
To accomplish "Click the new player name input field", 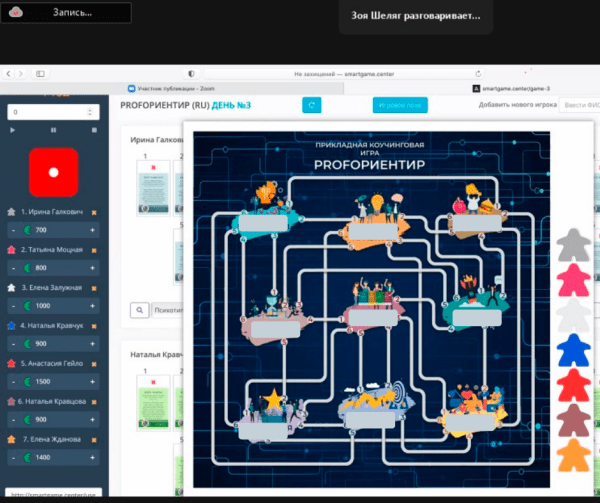I will [580, 105].
